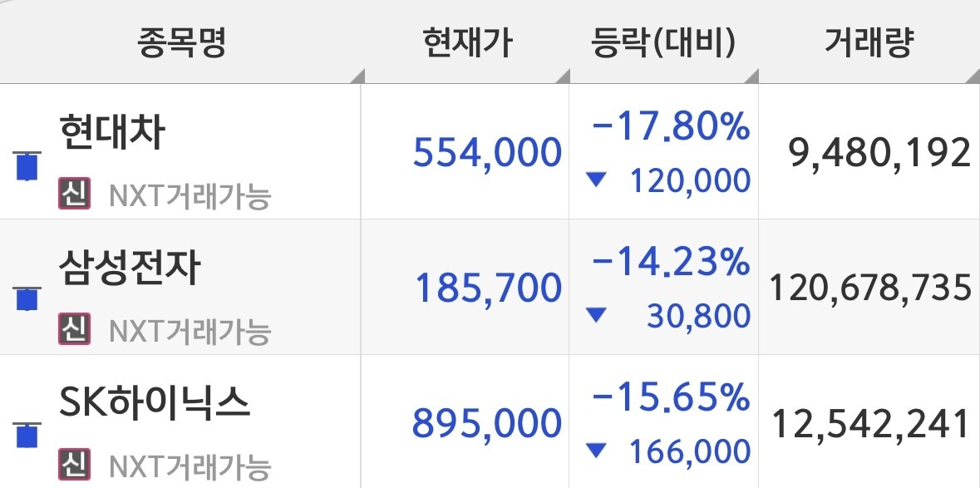
Task: Open candlestick icon beside 삼성전자
Action: pyautogui.click(x=27, y=298)
